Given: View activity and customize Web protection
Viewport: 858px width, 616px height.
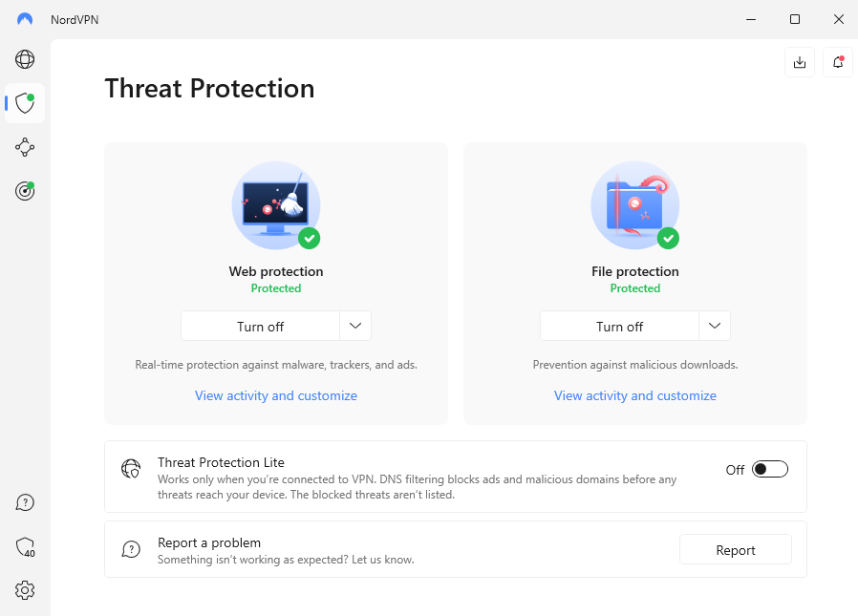Looking at the screenshot, I should tap(275, 395).
